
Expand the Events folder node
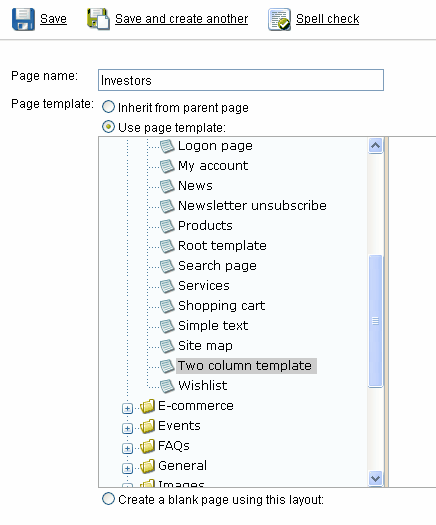coord(127,429)
